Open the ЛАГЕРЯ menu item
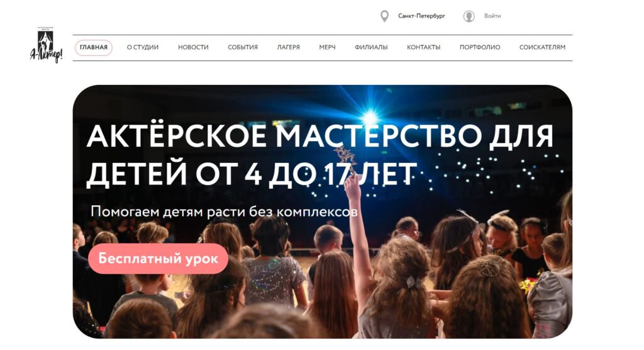Viewport: 644px width, 350px height. click(288, 47)
